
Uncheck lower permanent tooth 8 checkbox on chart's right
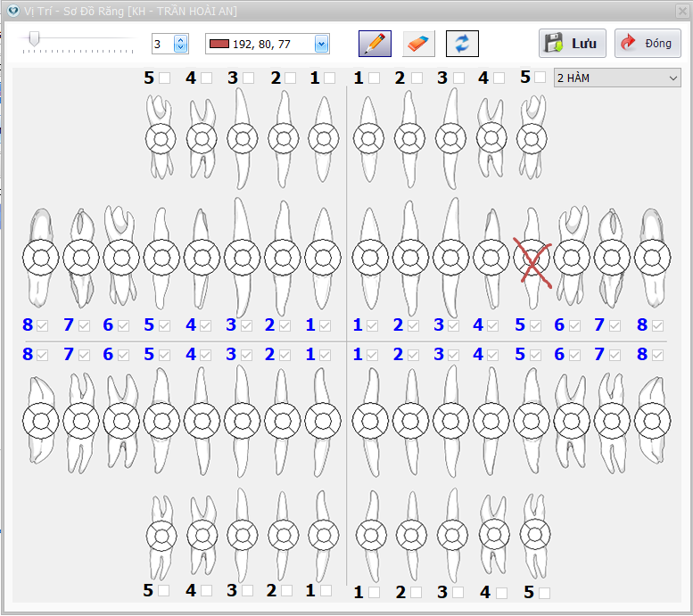point(657,355)
